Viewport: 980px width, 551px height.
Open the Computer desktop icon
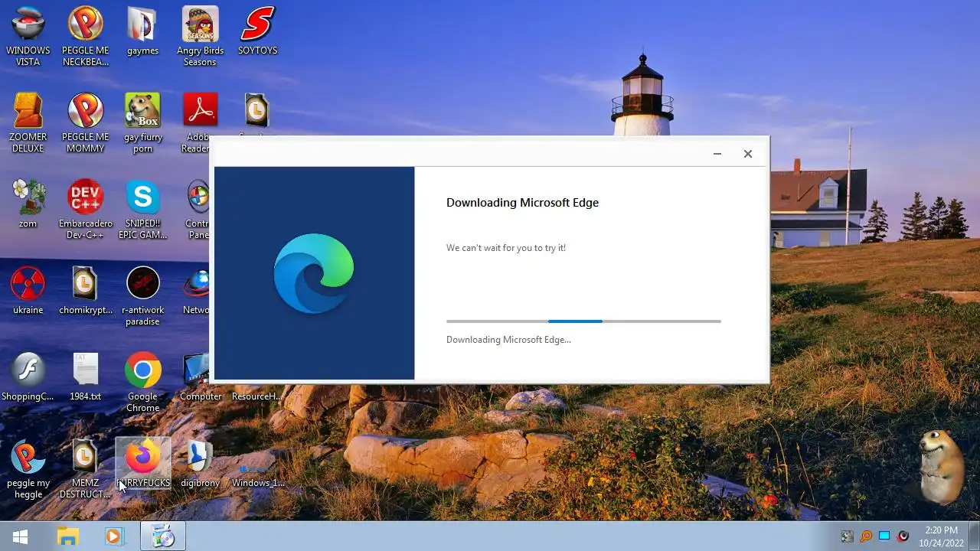click(x=201, y=377)
